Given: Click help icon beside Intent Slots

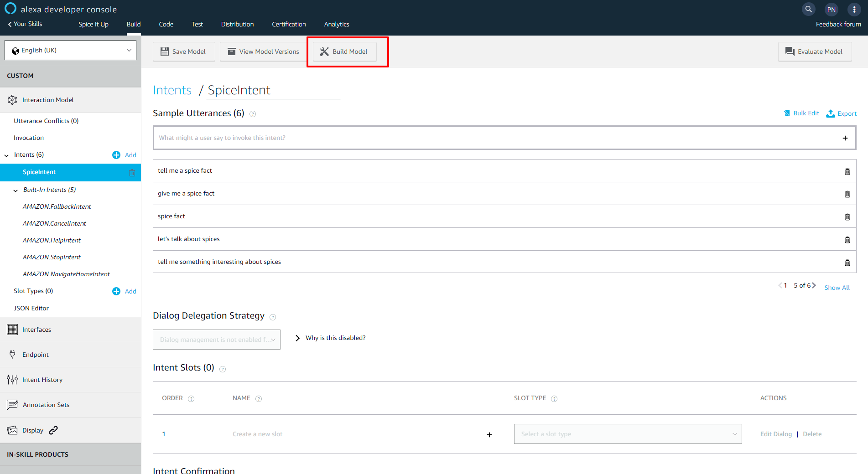Looking at the screenshot, I should coord(223,369).
